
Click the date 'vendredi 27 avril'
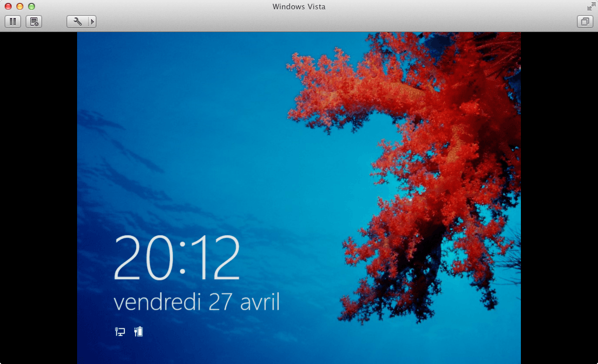pos(197,302)
